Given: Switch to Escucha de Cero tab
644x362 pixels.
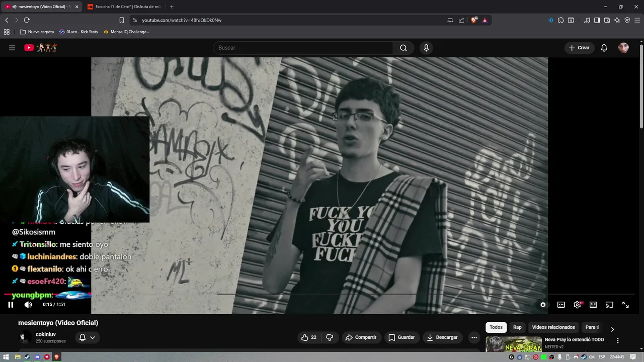Looking at the screenshot, I should (124, 7).
